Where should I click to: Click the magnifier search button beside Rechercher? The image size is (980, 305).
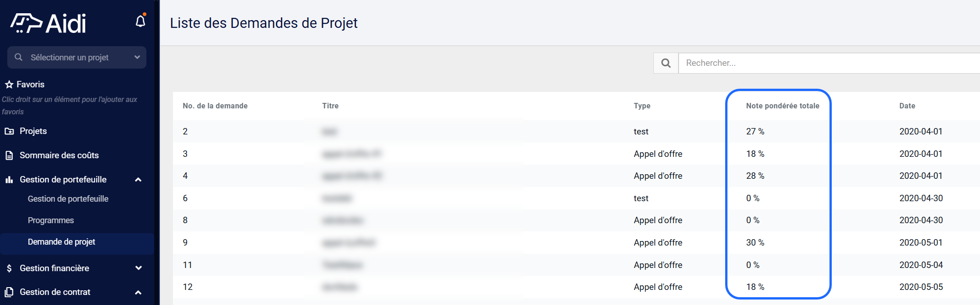coord(666,63)
